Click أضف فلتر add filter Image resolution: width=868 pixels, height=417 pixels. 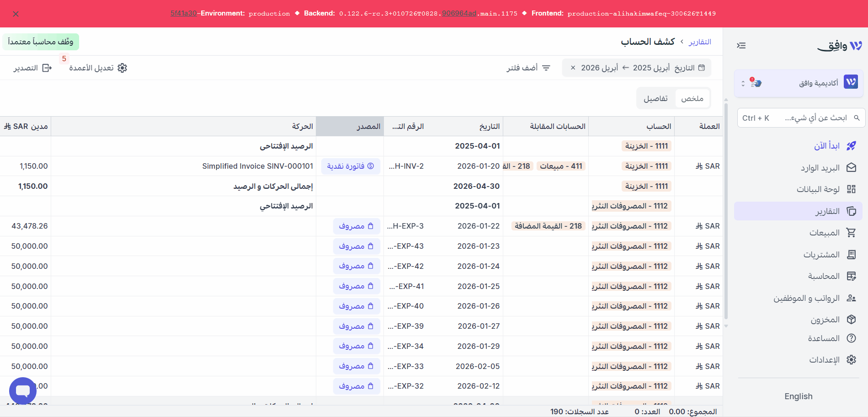pyautogui.click(x=528, y=68)
